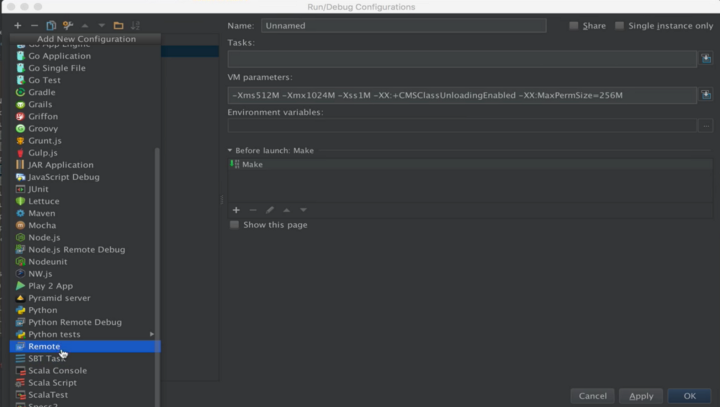Select Grunt.js configuration type

click(x=85, y=141)
